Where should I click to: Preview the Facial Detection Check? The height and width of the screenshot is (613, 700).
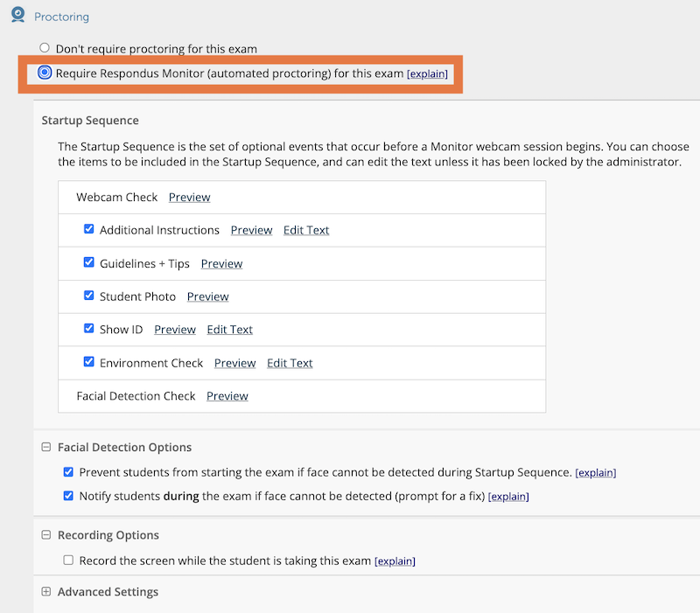(x=227, y=396)
